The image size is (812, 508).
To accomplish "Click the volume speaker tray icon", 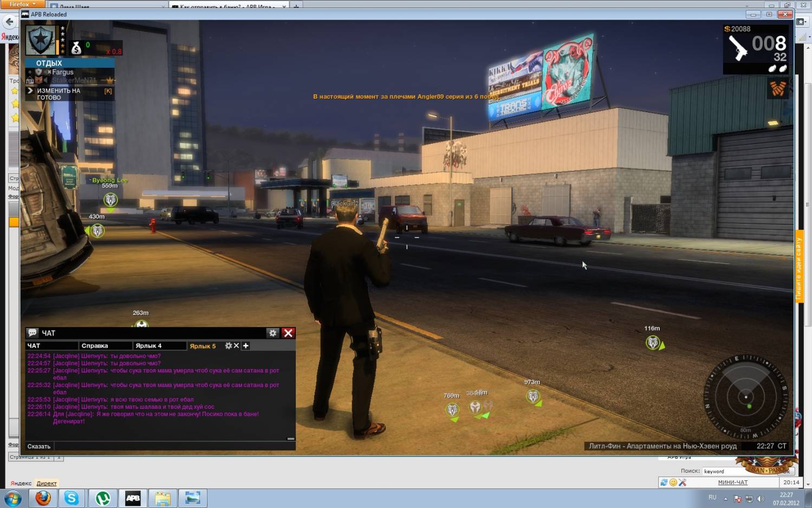I will (x=761, y=499).
